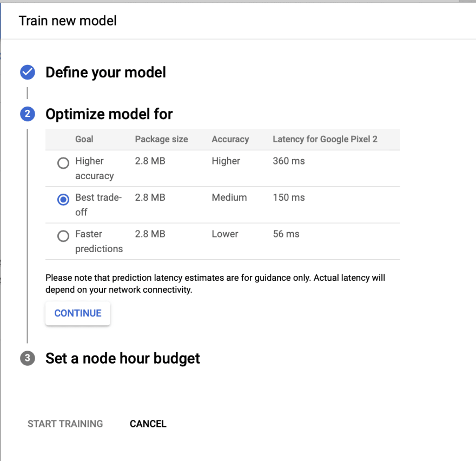476x461 pixels.
Task: Click the Latency for Google Pixel 2 header
Action: tap(325, 139)
